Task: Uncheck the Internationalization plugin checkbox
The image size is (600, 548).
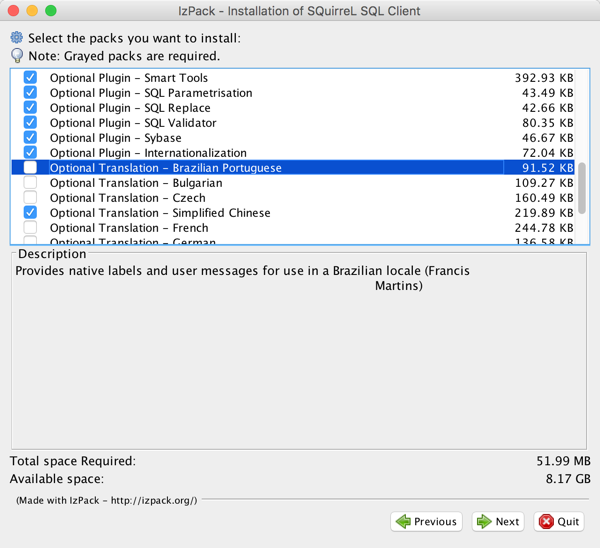Action: [x=30, y=152]
